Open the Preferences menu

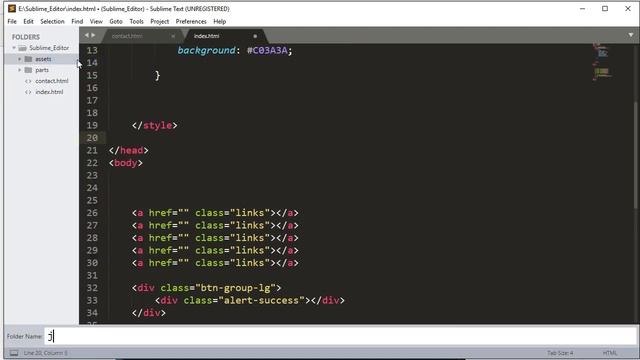click(x=191, y=21)
